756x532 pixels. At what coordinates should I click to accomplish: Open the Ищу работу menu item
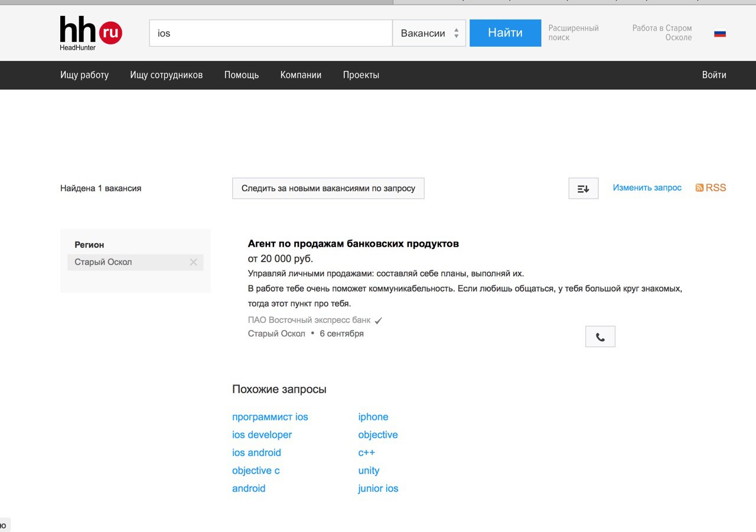pos(84,75)
